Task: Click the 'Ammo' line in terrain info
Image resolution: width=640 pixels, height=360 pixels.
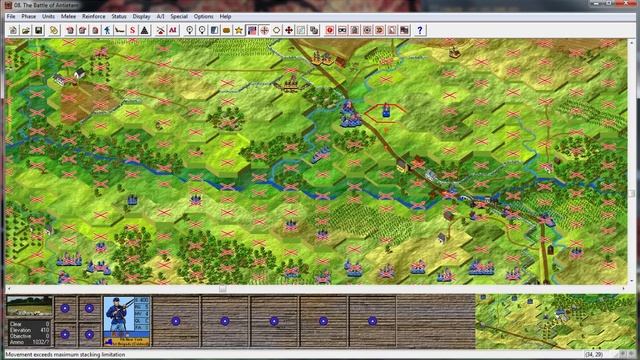Action: click(x=29, y=342)
